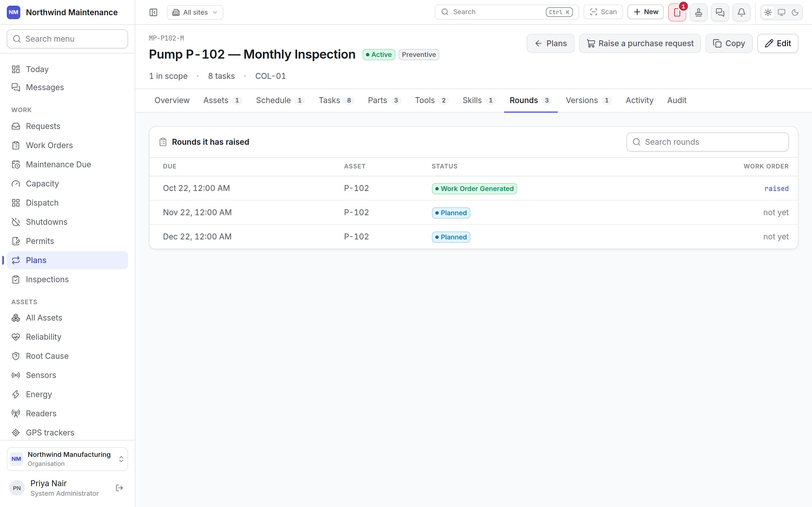Click the Scan button
The height and width of the screenshot is (507, 812).
tap(603, 12)
